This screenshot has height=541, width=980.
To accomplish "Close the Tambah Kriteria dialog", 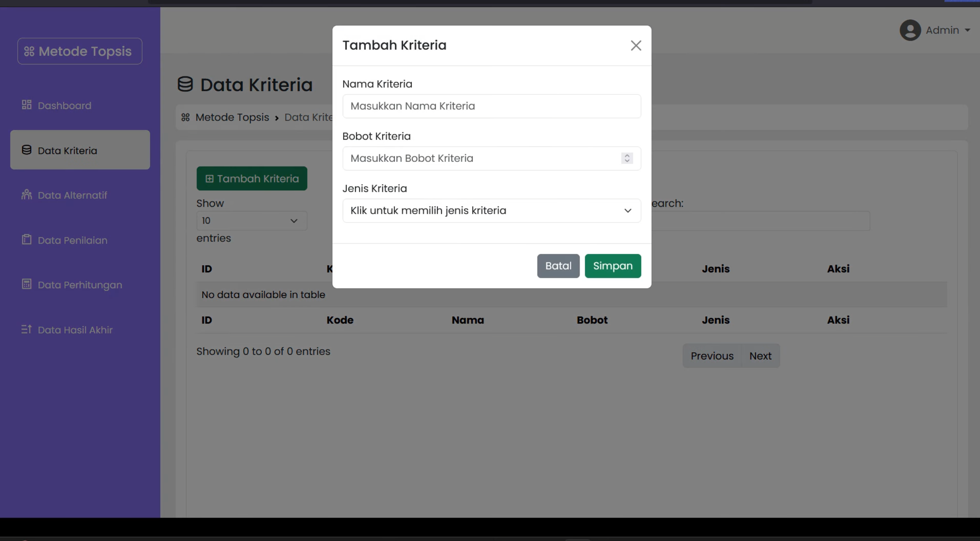I will click(x=636, y=46).
